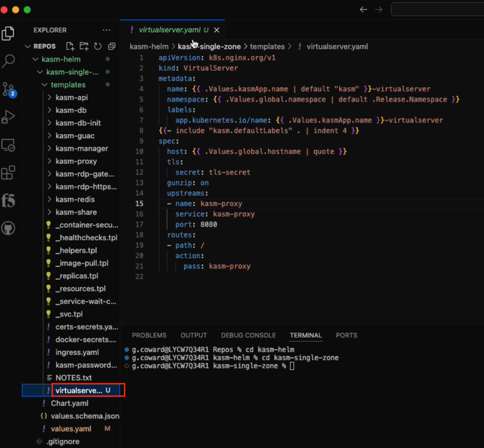Open the Search view in activity bar
Screen dimensions: 484x448
pos(9,61)
